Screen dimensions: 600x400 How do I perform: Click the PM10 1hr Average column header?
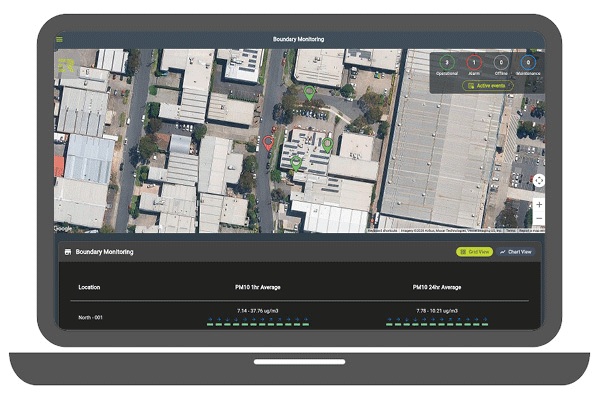click(x=259, y=287)
